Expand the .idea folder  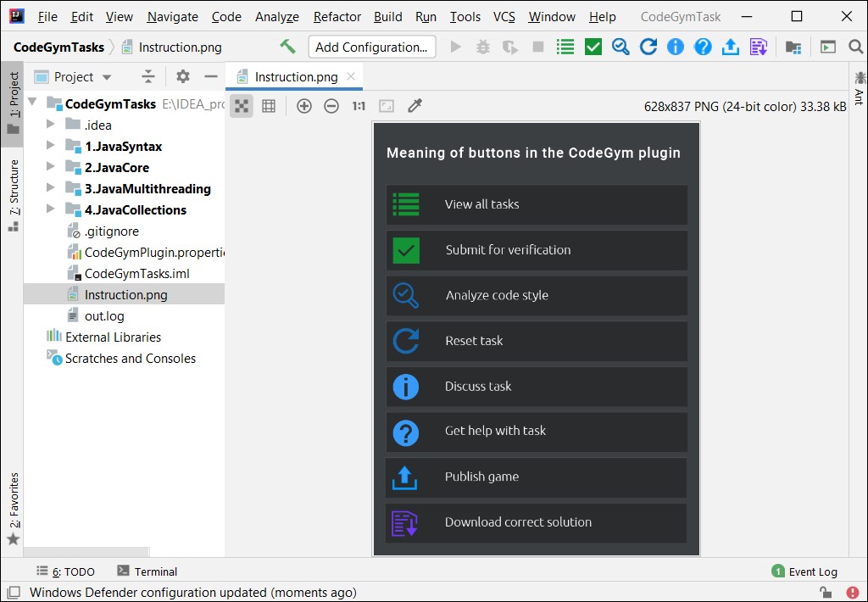point(50,124)
